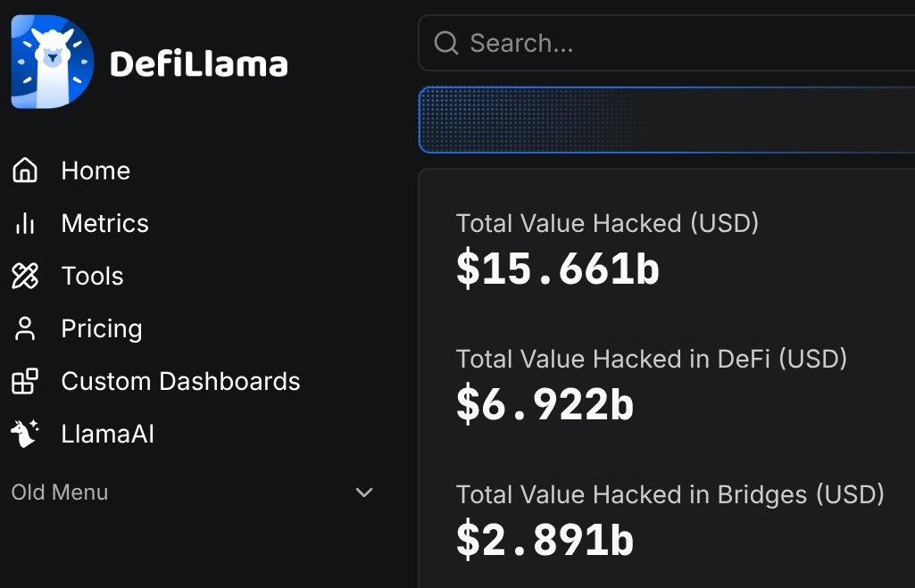Click the DefiLlama llama logo icon
The height and width of the screenshot is (588, 915).
tap(53, 62)
